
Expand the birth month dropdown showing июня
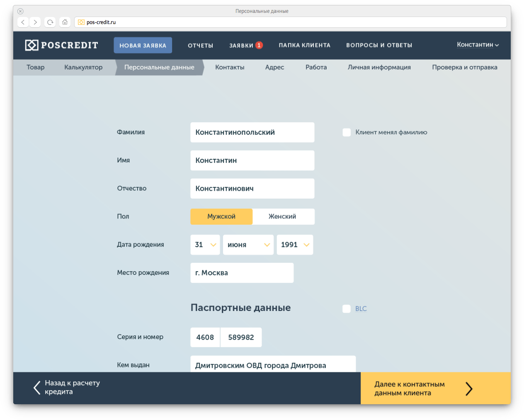coord(248,245)
